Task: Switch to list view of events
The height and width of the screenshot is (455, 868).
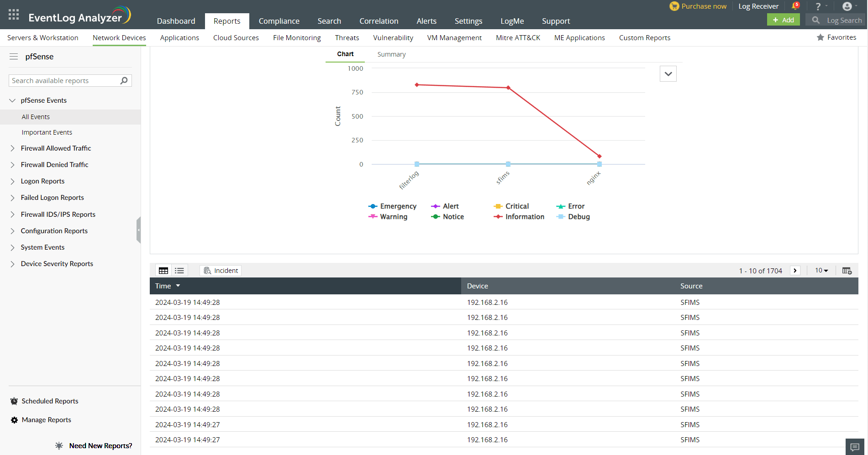Action: [x=179, y=270]
